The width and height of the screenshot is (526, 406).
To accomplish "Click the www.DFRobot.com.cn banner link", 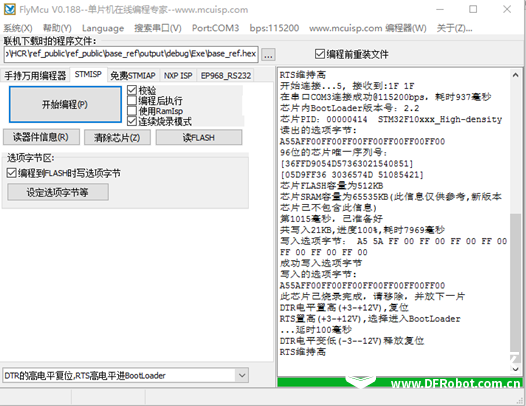I will (456, 383).
